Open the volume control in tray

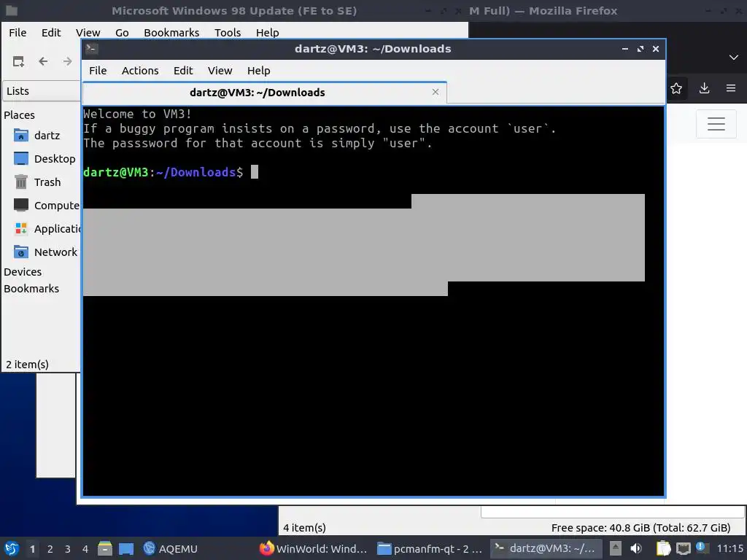[x=636, y=548]
